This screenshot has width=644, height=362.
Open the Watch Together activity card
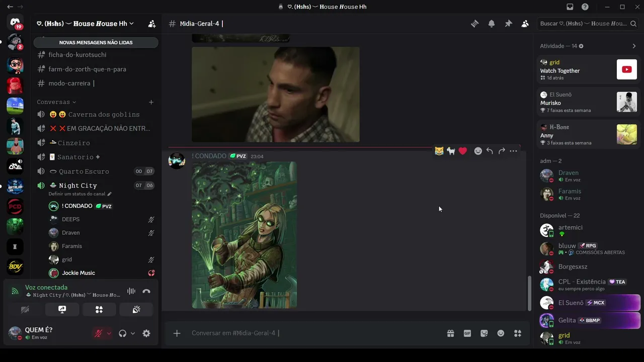point(587,70)
